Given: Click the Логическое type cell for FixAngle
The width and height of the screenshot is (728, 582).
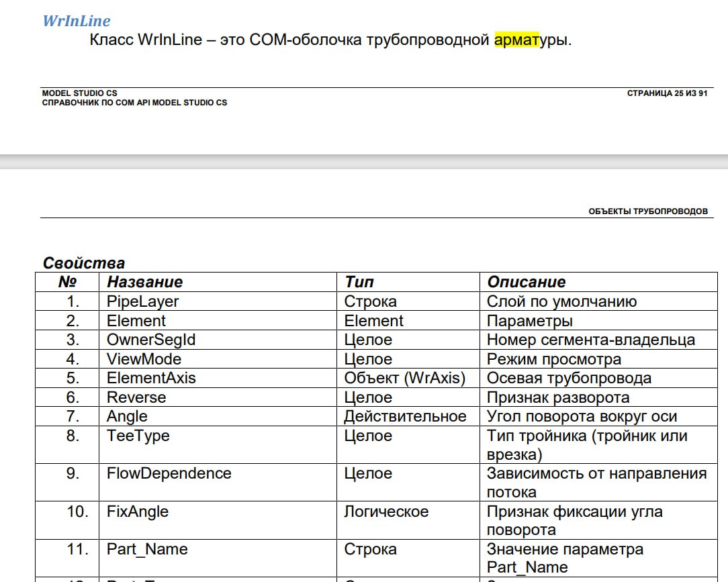Looking at the screenshot, I should click(x=386, y=512).
